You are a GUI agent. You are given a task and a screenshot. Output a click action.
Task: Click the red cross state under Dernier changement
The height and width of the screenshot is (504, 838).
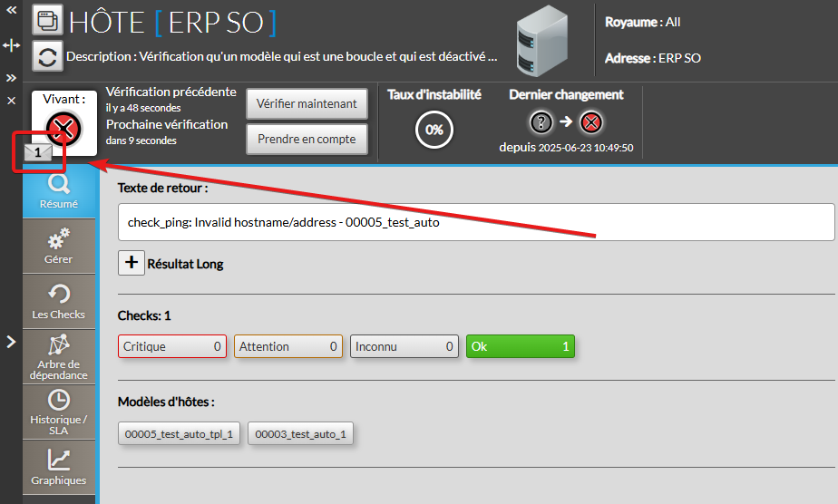[591, 122]
